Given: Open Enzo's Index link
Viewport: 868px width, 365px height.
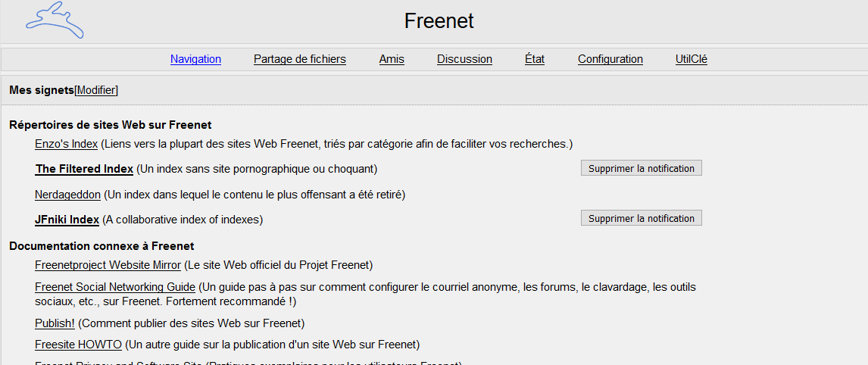Looking at the screenshot, I should pos(66,144).
